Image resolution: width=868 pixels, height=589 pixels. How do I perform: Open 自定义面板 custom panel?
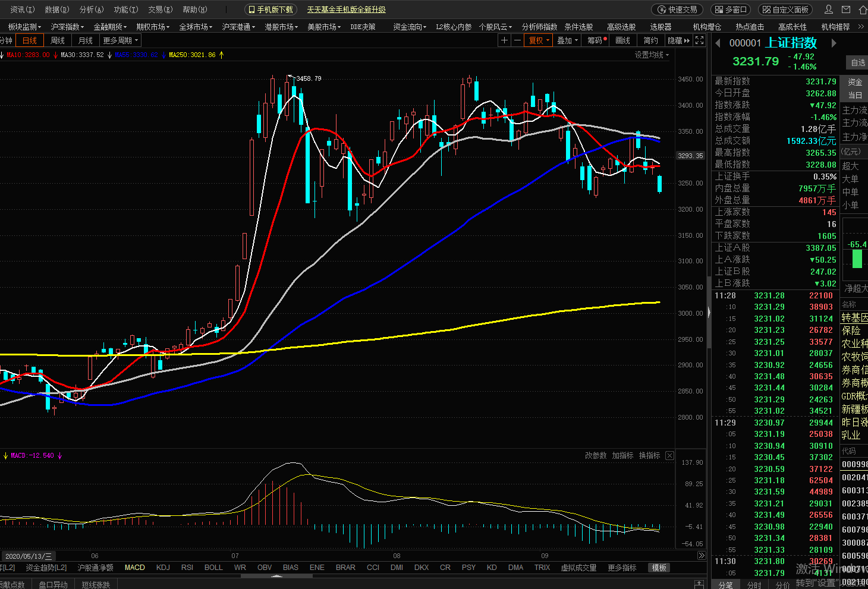point(785,10)
